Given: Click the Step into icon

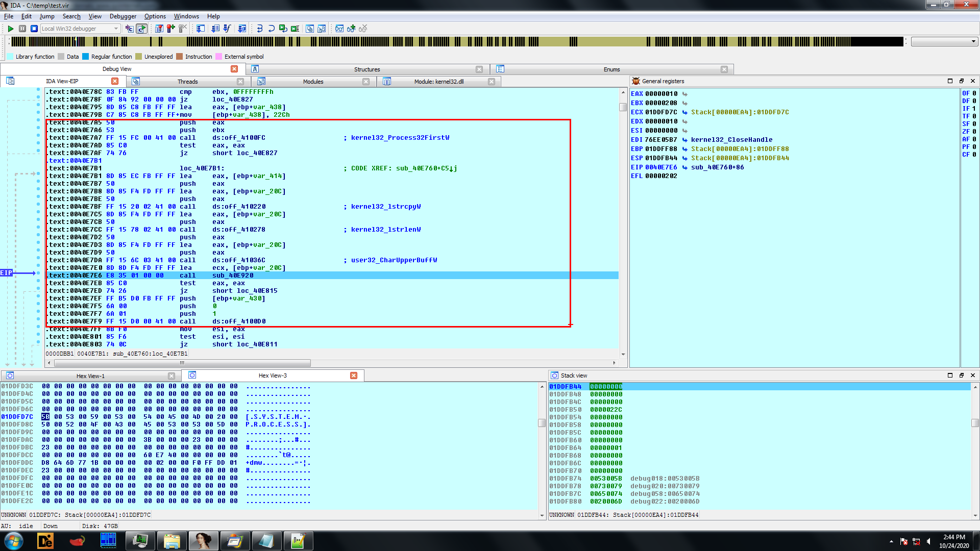Looking at the screenshot, I should tap(259, 29).
